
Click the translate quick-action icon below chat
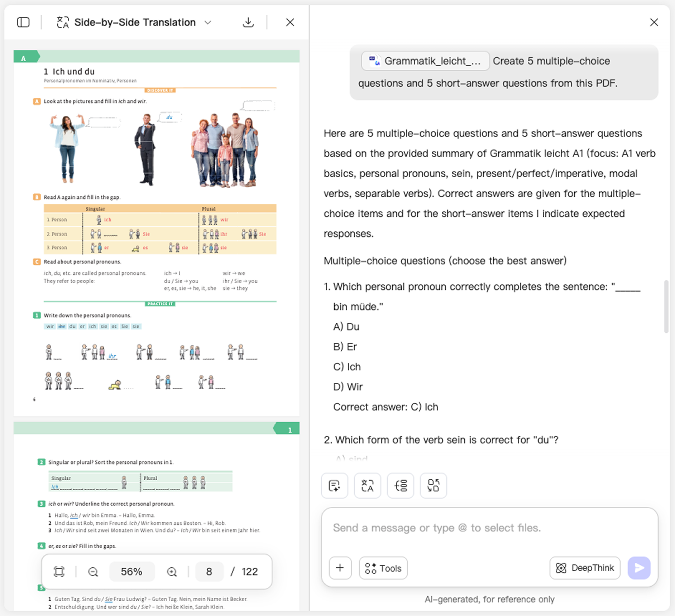tap(367, 486)
